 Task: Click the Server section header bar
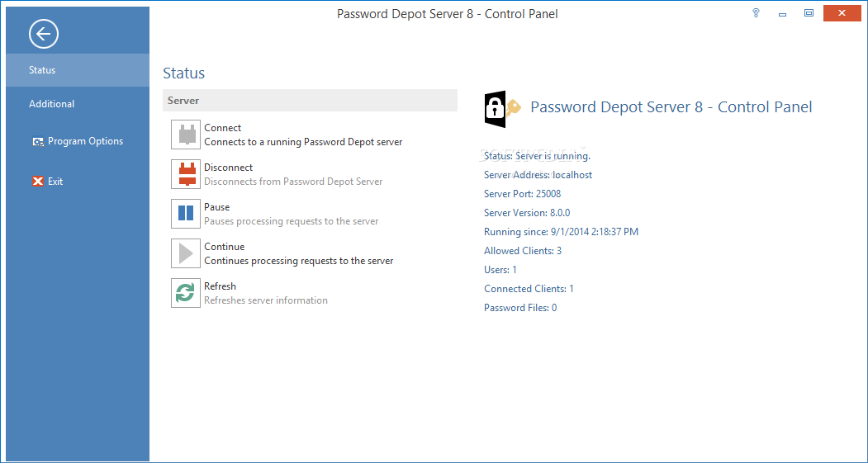[x=310, y=101]
